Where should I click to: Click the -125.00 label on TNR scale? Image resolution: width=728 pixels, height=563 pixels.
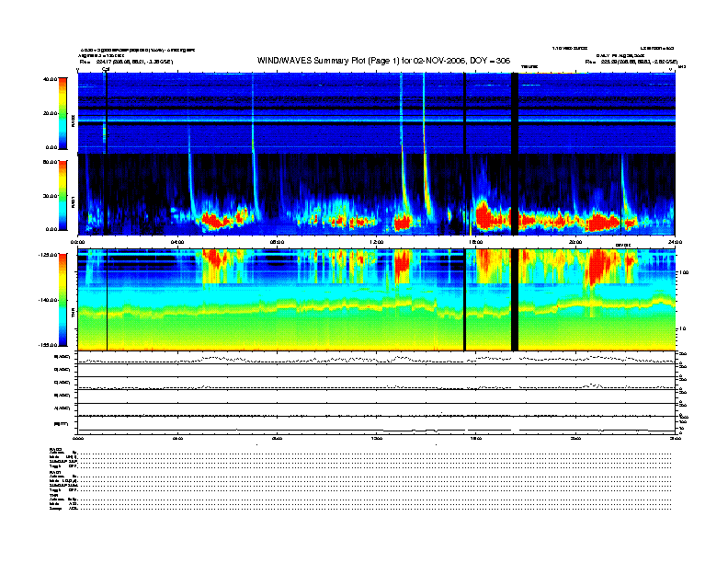[48, 255]
